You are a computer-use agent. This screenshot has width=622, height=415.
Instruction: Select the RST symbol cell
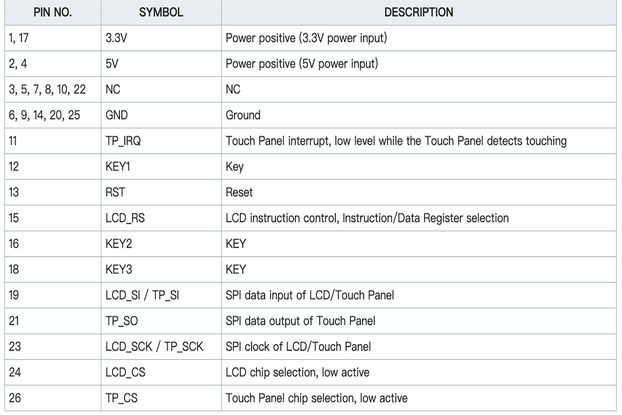161,192
